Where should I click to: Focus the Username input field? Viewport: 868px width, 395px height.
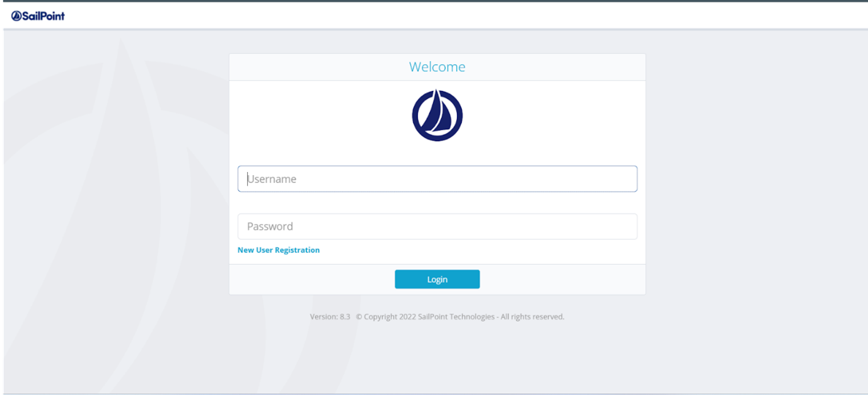pyautogui.click(x=437, y=178)
